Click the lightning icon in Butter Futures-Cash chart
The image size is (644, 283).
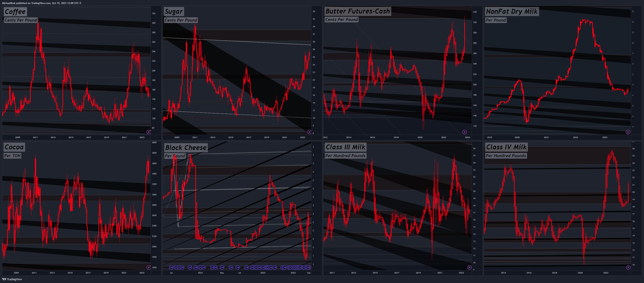(465, 132)
